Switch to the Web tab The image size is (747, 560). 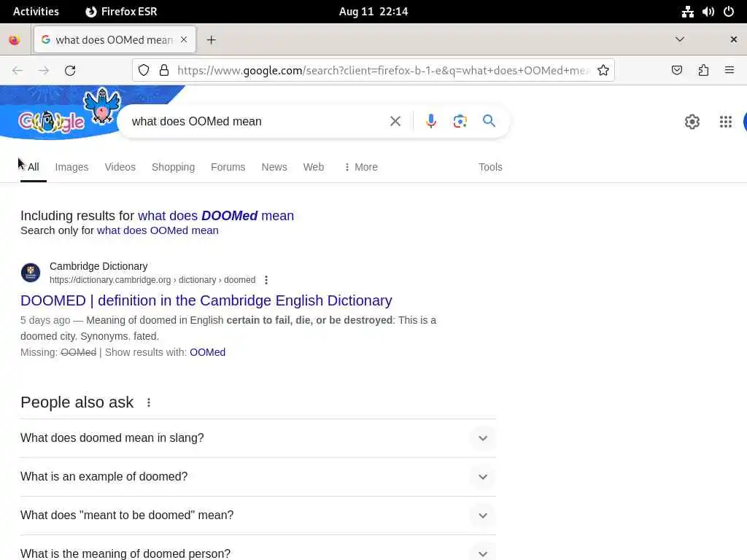314,167
